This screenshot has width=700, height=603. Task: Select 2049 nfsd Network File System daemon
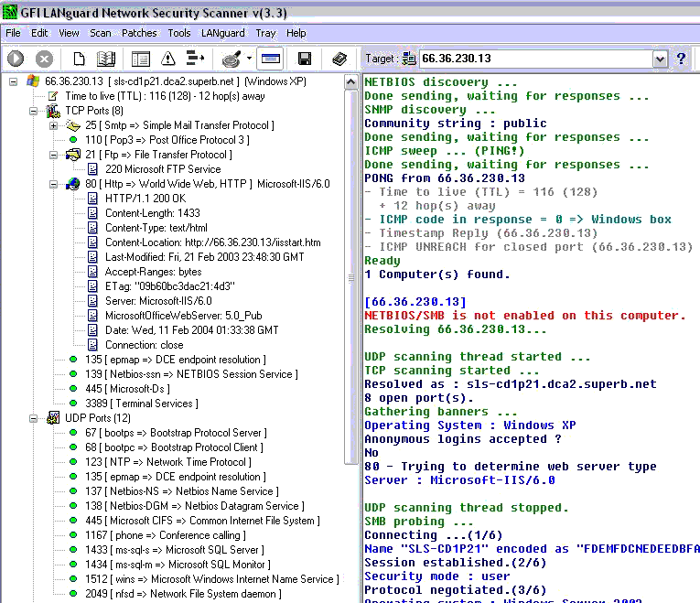coord(183,594)
